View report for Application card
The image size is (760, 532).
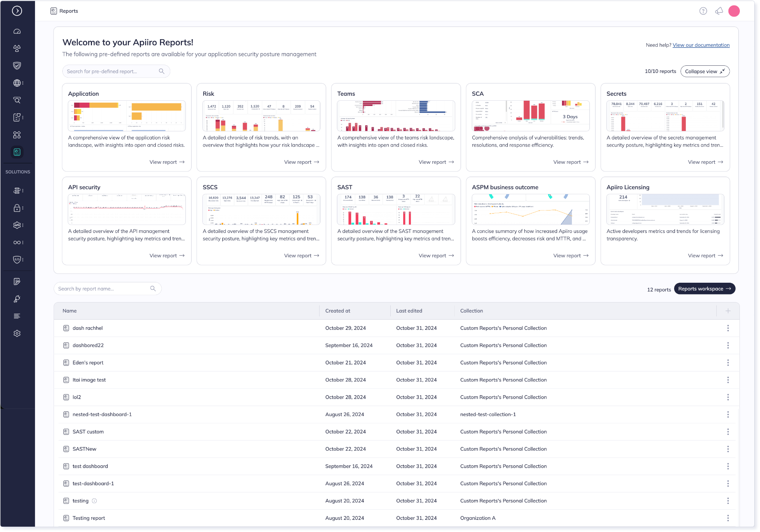point(167,162)
